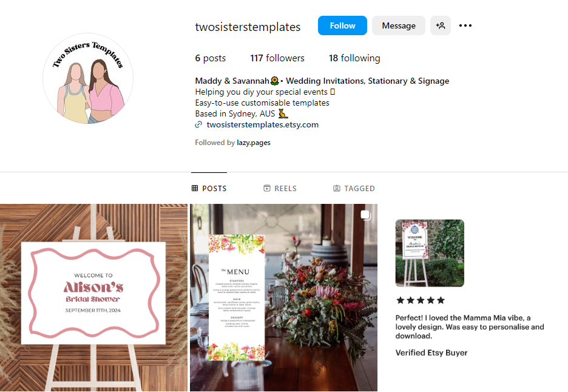568x392 pixels.
Task: Open the twosisterstemplates.etsy.com link
Action: 263,124
